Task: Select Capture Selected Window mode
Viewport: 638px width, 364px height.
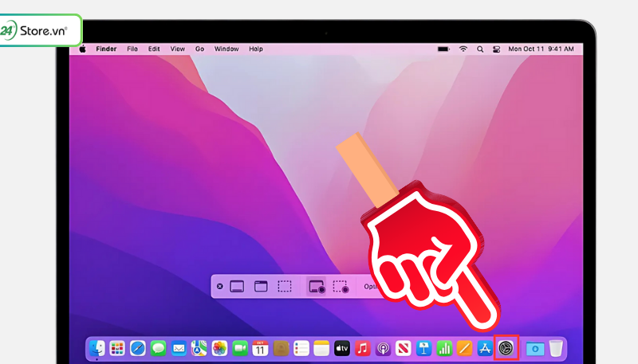Action: click(x=261, y=287)
